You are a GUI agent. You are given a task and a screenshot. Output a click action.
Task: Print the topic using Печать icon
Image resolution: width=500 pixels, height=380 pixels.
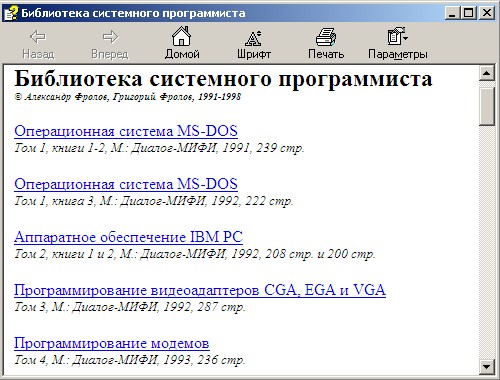click(x=326, y=37)
